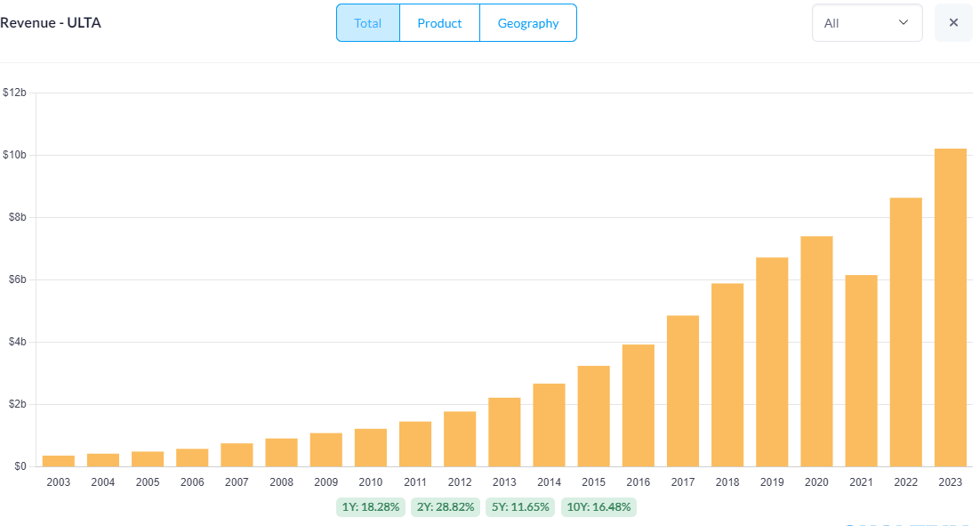The image size is (980, 526).
Task: Click the 2012 revenue bar
Action: [x=460, y=439]
